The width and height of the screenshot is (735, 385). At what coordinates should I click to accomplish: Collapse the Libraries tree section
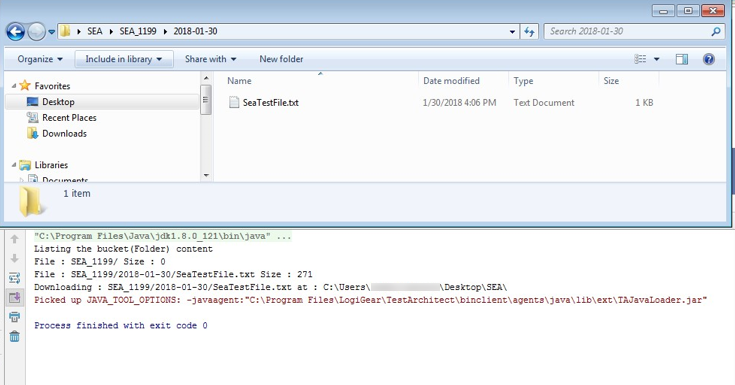click(x=14, y=165)
